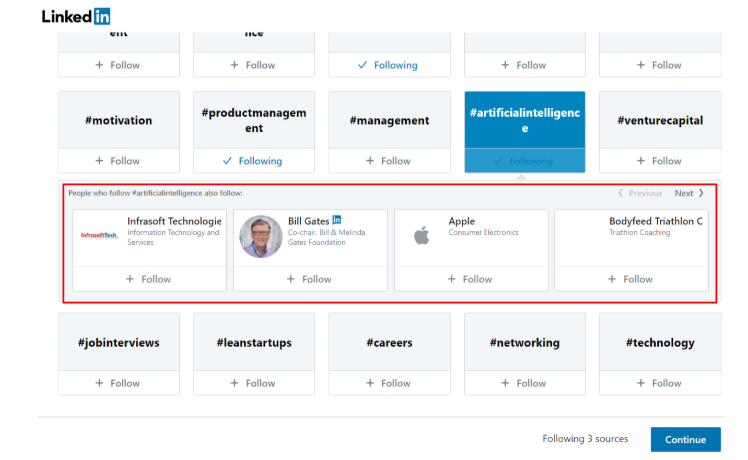Image resolution: width=748 pixels, height=460 pixels.
Task: Click the Infrasoft Tech logo
Action: pyautogui.click(x=100, y=236)
